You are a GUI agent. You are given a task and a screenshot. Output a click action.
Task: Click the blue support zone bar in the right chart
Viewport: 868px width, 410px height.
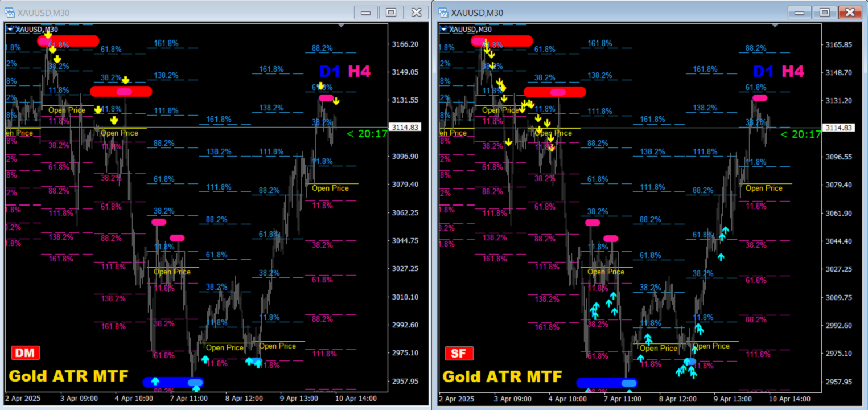pos(607,383)
